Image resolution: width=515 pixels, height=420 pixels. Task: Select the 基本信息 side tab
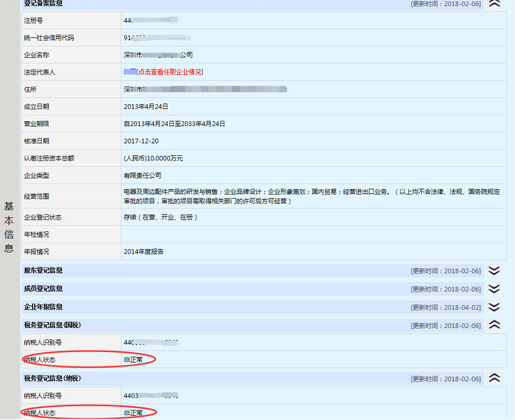pos(9,227)
